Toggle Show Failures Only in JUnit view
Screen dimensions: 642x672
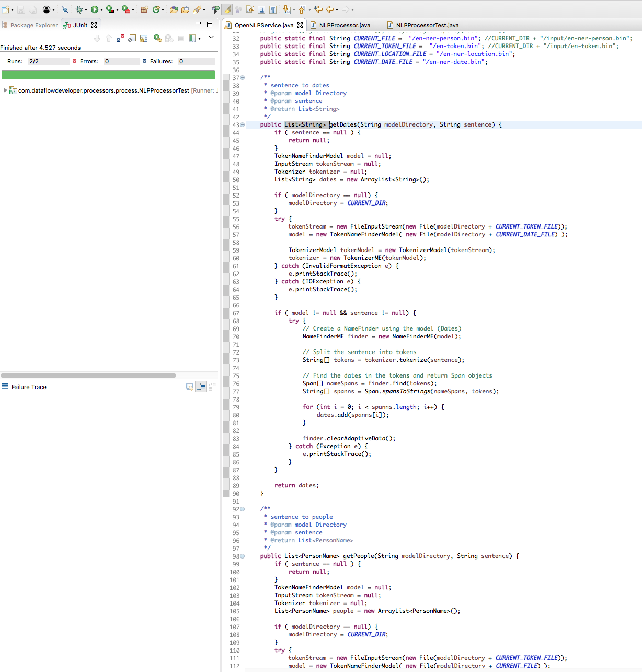pyautogui.click(x=120, y=38)
